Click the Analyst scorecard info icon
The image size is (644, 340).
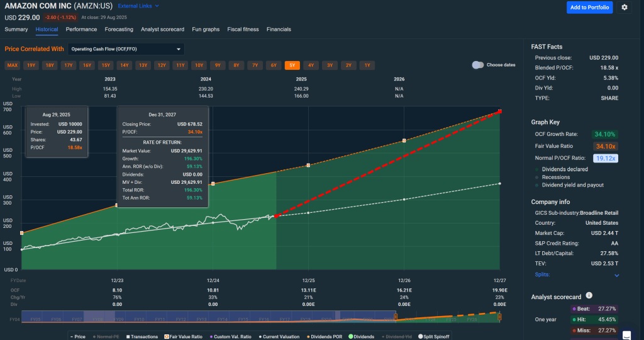coord(589,295)
